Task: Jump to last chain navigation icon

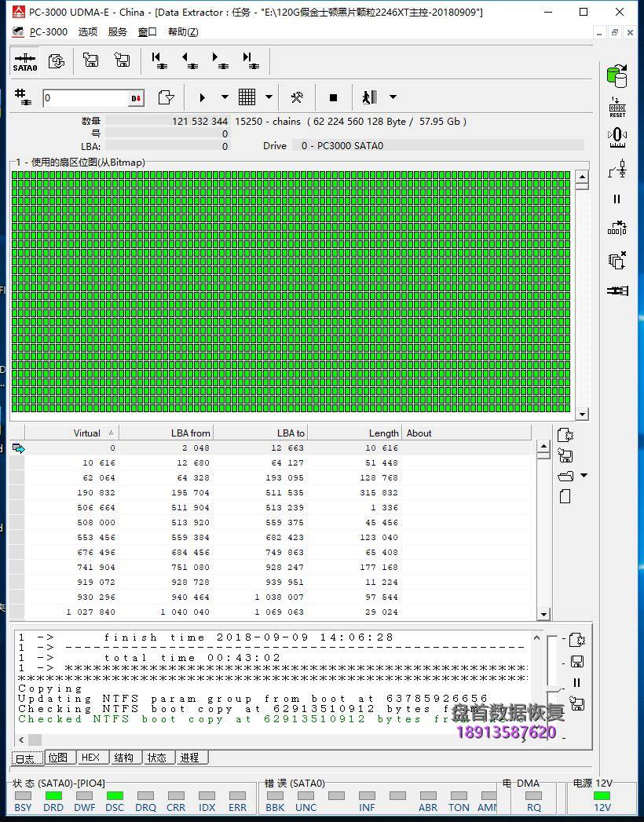Action: click(250, 60)
